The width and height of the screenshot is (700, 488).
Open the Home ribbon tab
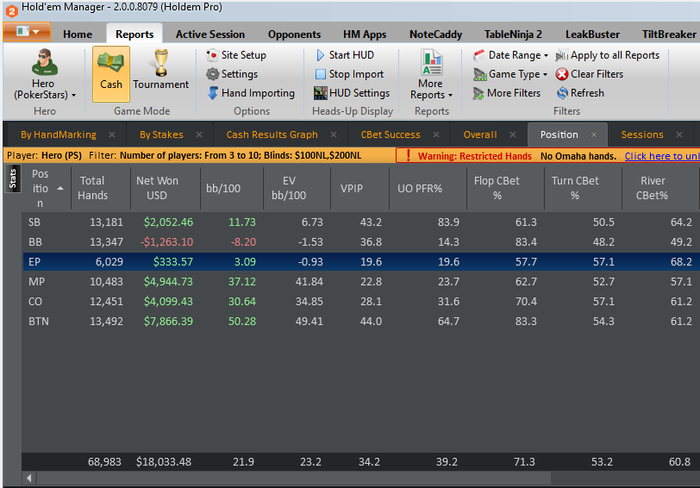[x=78, y=34]
